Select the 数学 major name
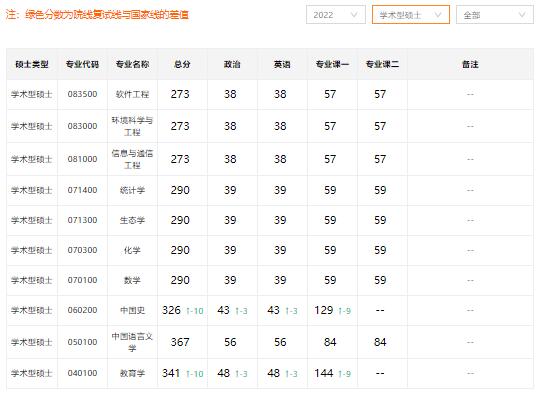 pyautogui.click(x=132, y=280)
